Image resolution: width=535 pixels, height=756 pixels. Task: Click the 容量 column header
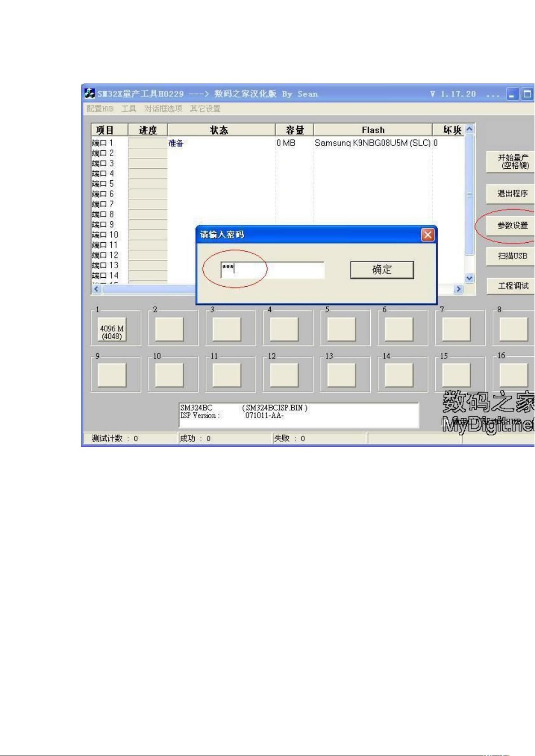coord(294,130)
